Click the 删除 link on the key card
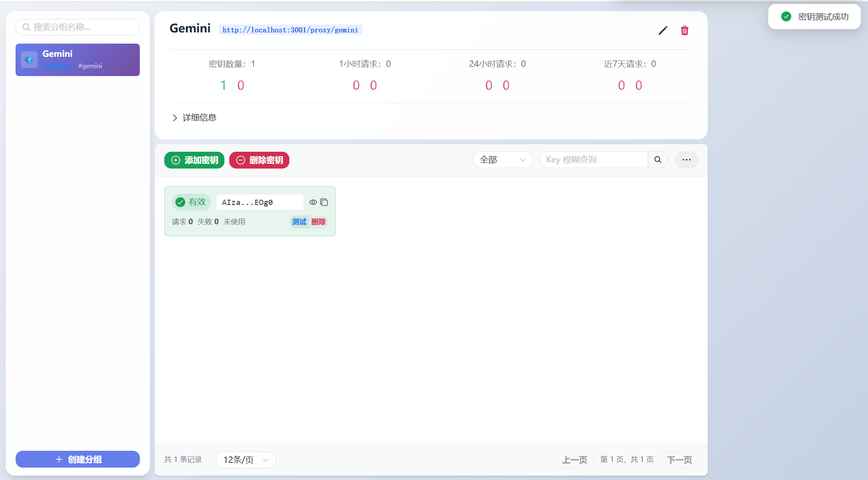This screenshot has height=480, width=868. point(318,222)
